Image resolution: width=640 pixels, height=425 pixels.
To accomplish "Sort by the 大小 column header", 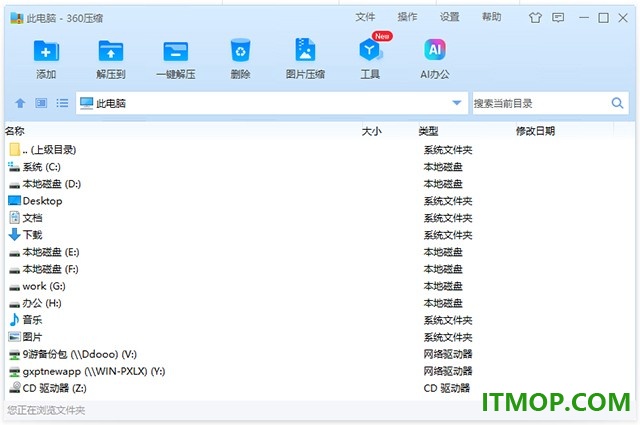I will tap(371, 131).
